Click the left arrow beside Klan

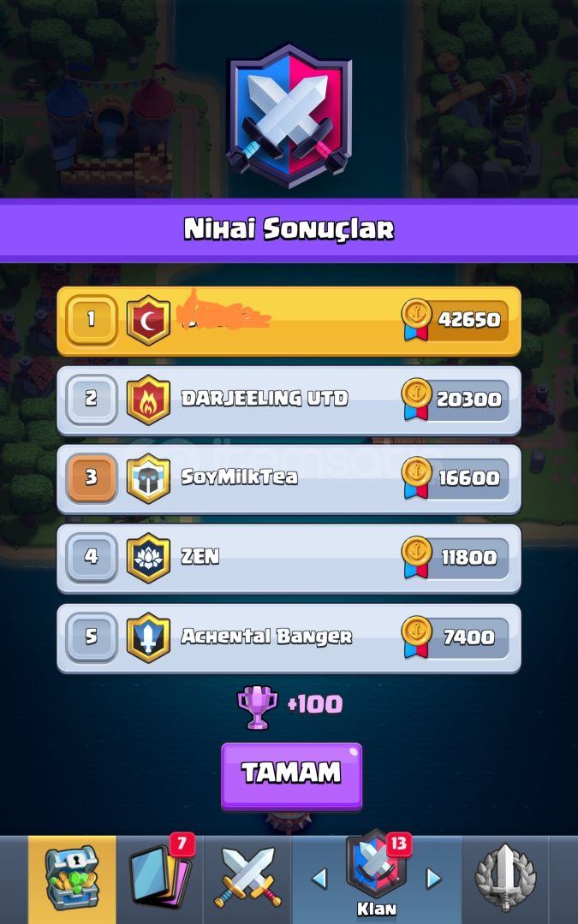319,879
